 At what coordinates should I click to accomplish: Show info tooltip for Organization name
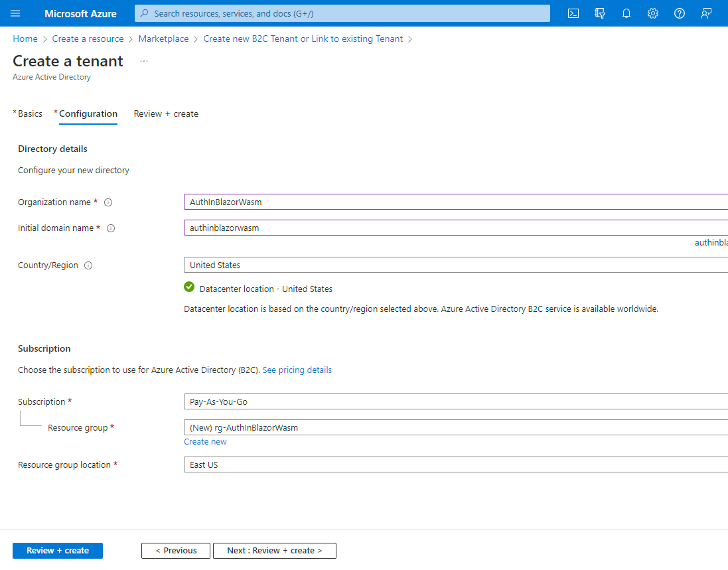(108, 202)
